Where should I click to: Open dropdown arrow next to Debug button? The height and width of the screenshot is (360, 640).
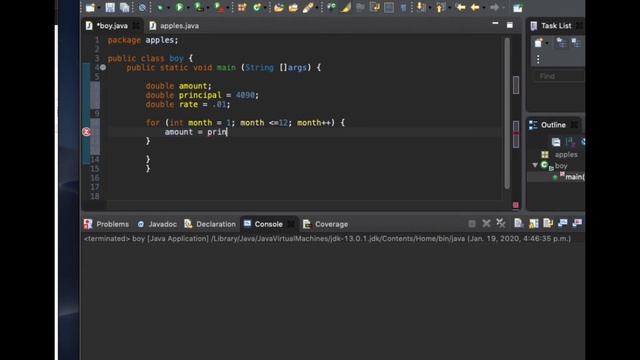pos(168,8)
